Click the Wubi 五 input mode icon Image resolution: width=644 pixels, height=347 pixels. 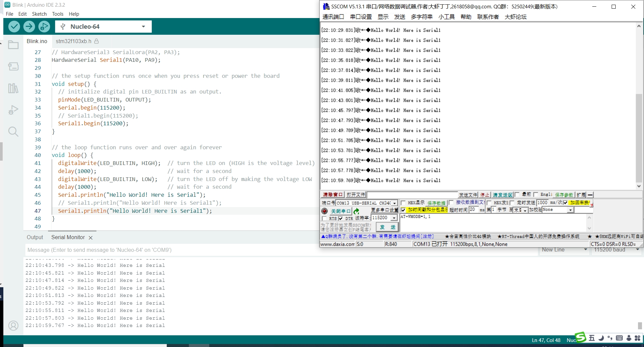pos(592,338)
